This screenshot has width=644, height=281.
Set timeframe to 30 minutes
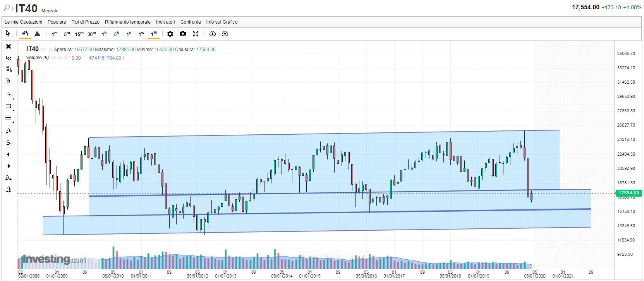click(x=92, y=34)
